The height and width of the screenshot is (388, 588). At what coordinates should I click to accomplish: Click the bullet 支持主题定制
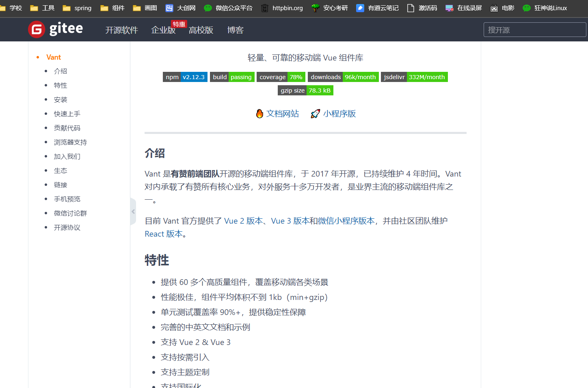[x=185, y=372]
